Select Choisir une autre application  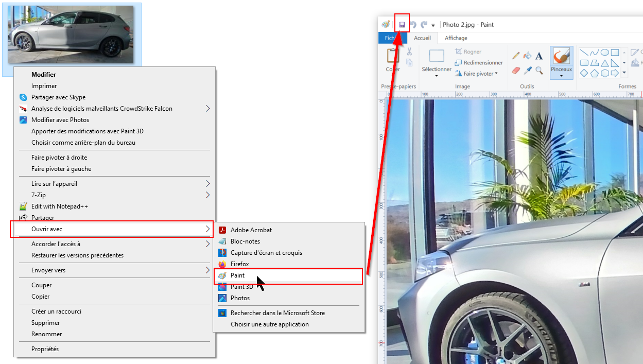289,324
